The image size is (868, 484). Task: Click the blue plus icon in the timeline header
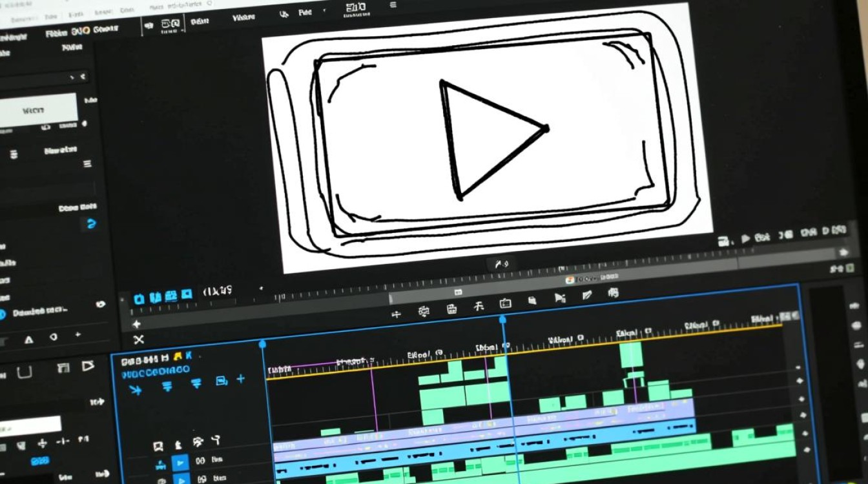tap(240, 379)
